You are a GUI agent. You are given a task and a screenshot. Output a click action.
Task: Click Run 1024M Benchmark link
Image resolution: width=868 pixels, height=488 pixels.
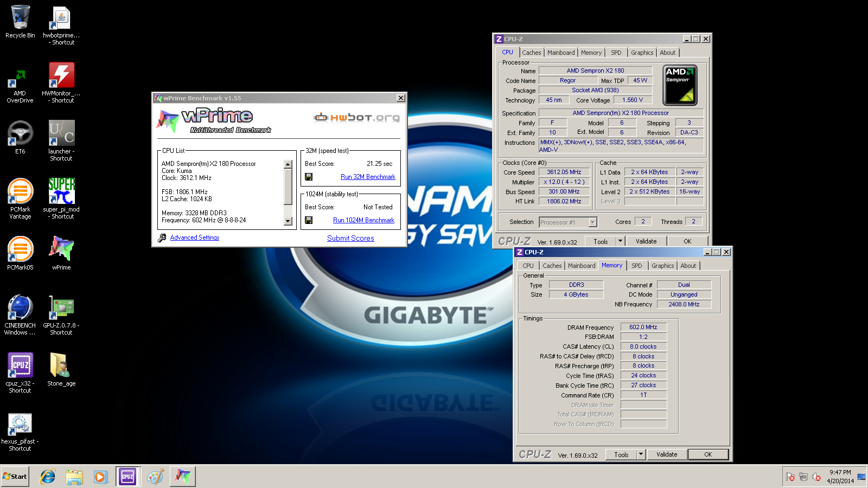click(363, 220)
